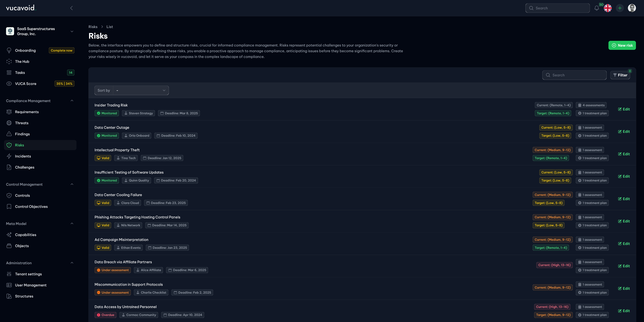
Task: Click inside the risks search field
Action: point(574,75)
